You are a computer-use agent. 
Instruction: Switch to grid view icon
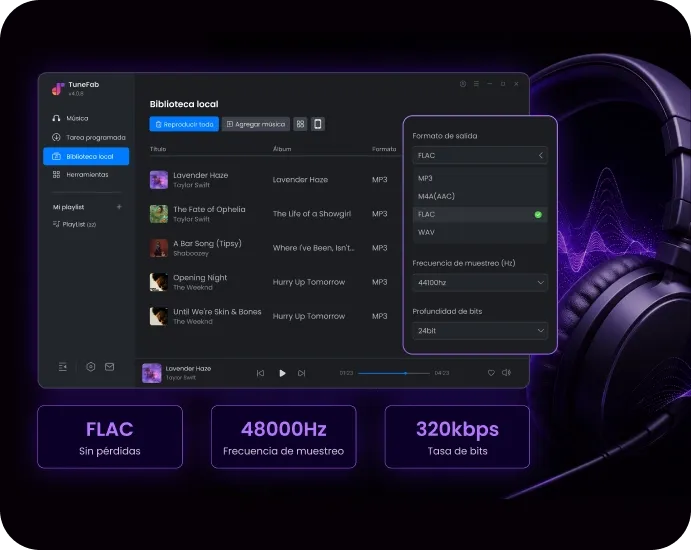(x=301, y=124)
